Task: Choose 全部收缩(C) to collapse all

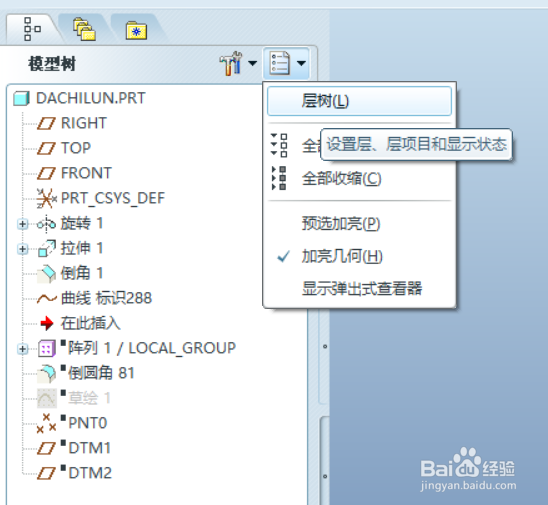Action: [341, 179]
